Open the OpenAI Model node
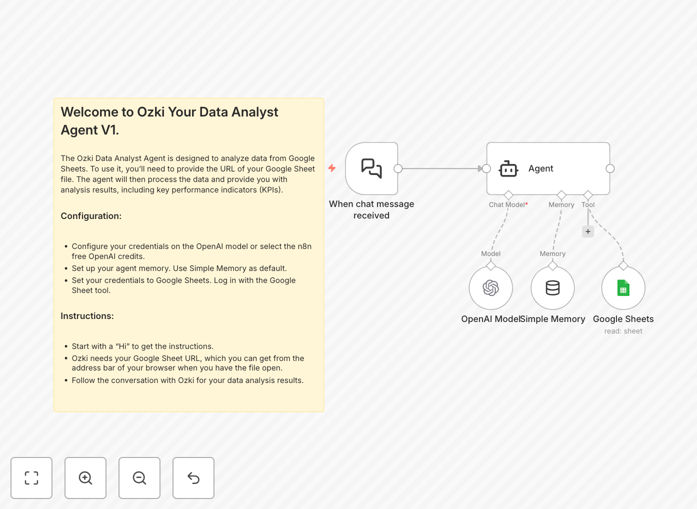 pyautogui.click(x=491, y=288)
